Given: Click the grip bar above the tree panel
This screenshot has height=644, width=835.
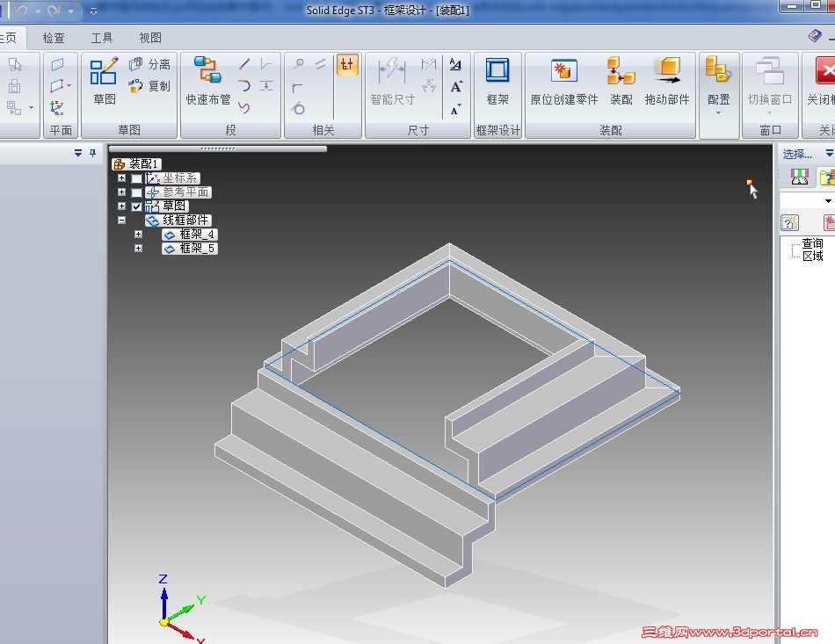Looking at the screenshot, I should click(x=218, y=149).
